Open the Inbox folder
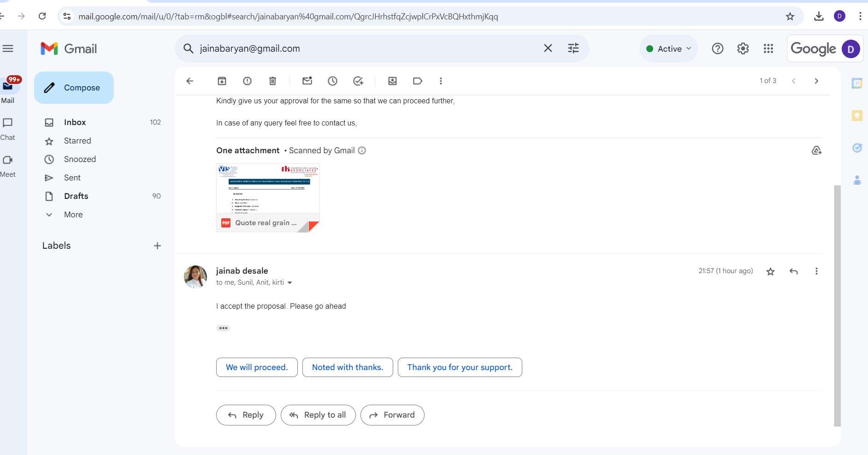This screenshot has height=455, width=868. point(75,122)
